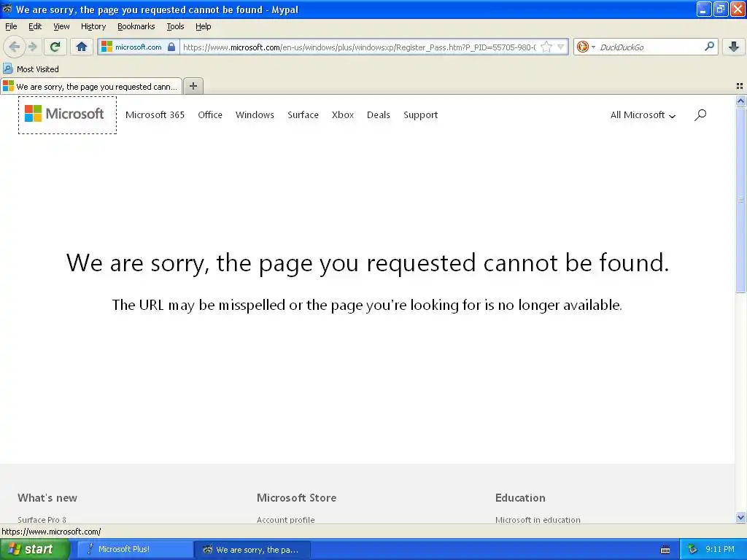The image size is (747, 560).
Task: Open a new tab with the plus button
Action: [193, 86]
